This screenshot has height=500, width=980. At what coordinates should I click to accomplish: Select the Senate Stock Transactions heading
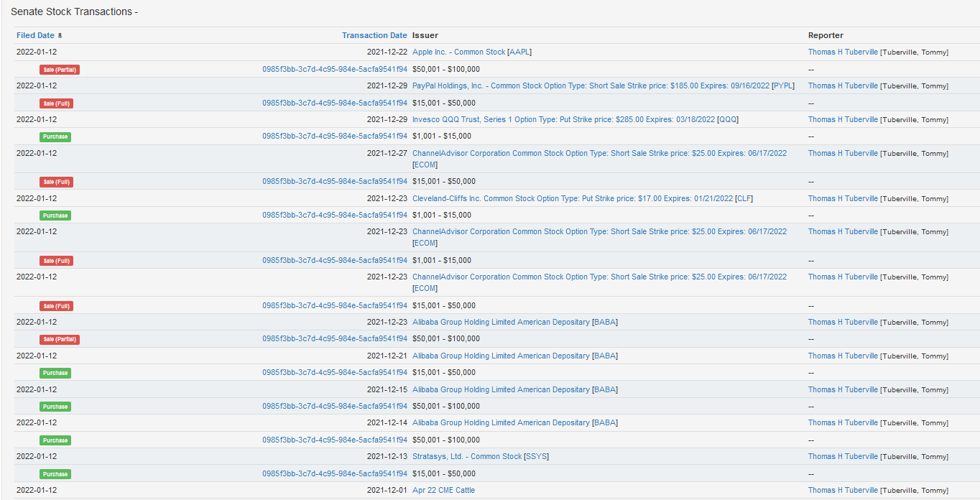coord(75,11)
